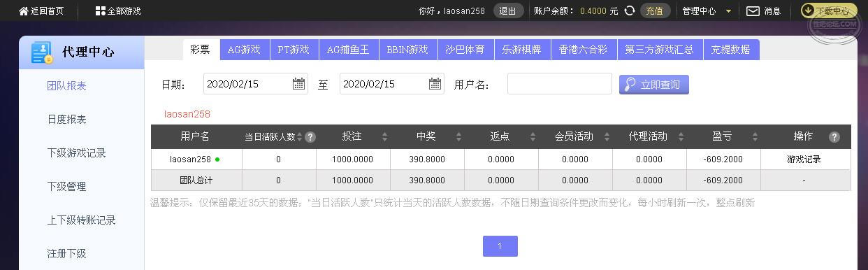The height and width of the screenshot is (270, 868).
Task: Open the 第三方游戏汇总 tab
Action: [660, 50]
